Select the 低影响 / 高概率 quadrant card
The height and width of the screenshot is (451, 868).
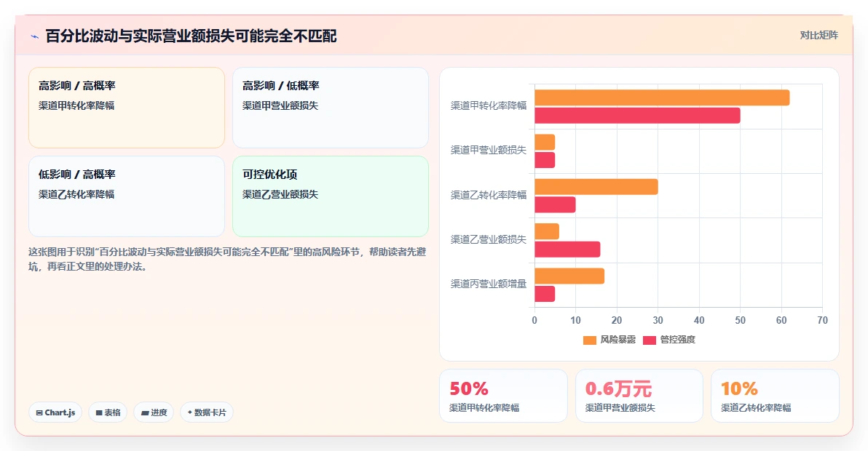(x=127, y=196)
